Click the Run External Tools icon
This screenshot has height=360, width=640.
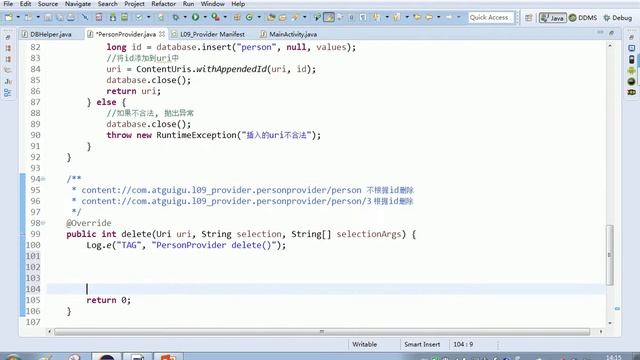pos(216,18)
